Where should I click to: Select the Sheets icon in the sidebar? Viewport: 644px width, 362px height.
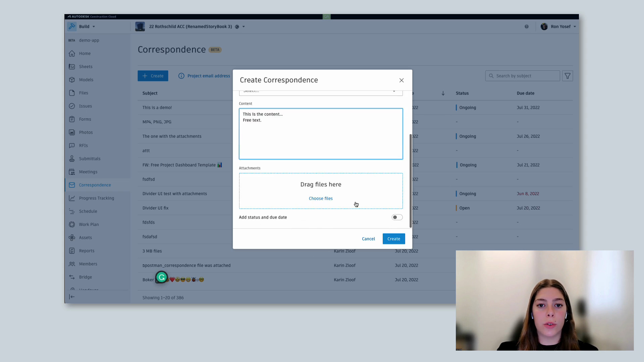[72, 66]
